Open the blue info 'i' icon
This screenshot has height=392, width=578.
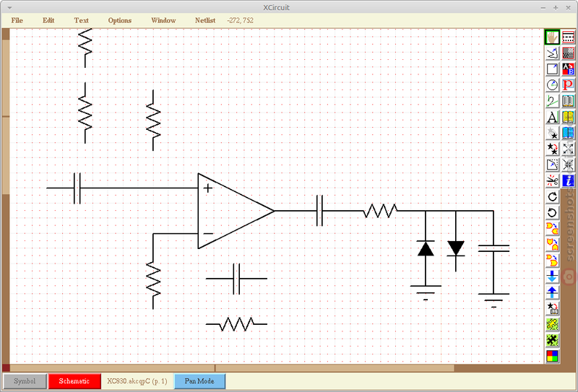coord(569,180)
